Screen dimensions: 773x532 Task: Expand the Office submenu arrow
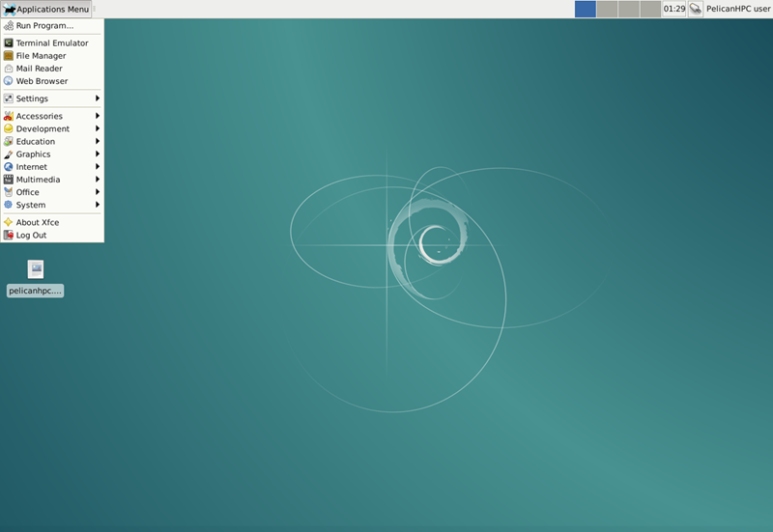click(98, 192)
